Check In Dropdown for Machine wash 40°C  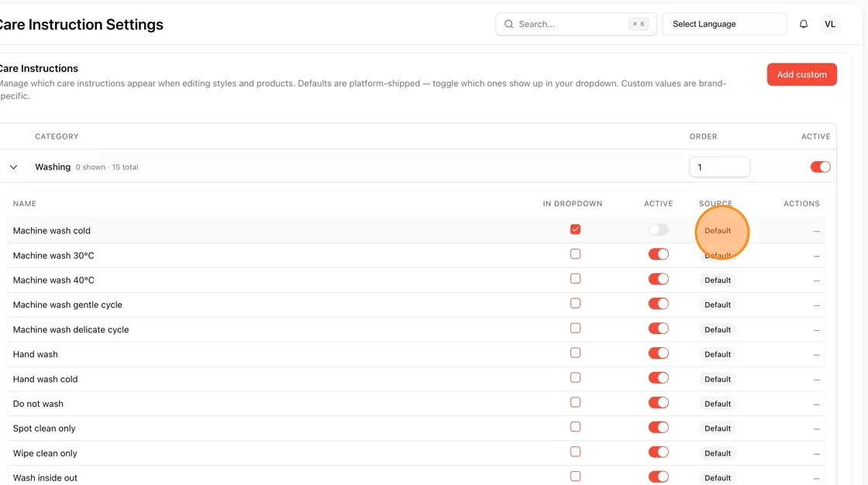(x=575, y=278)
